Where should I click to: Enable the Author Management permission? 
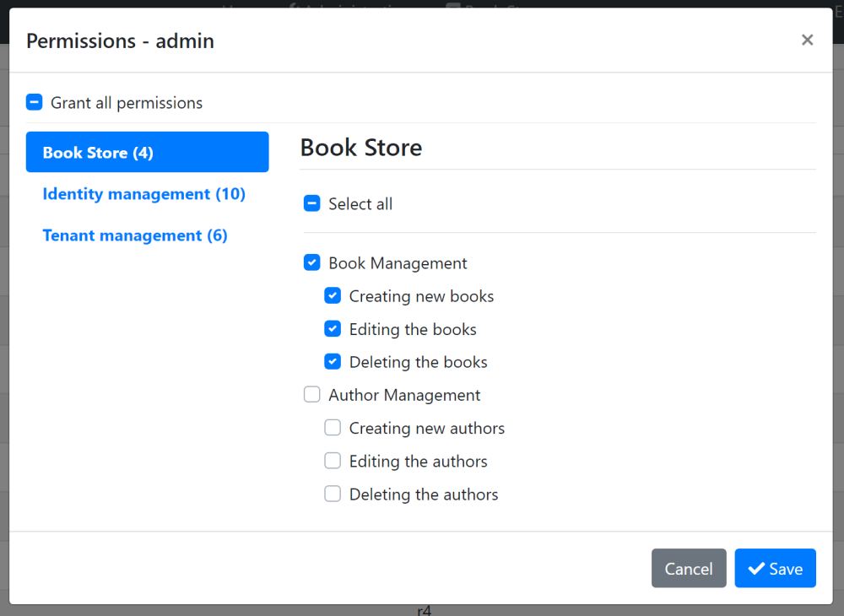point(312,394)
